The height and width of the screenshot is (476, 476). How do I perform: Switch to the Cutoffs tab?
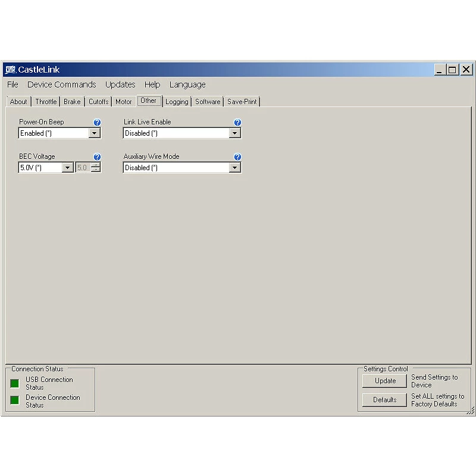[98, 102]
